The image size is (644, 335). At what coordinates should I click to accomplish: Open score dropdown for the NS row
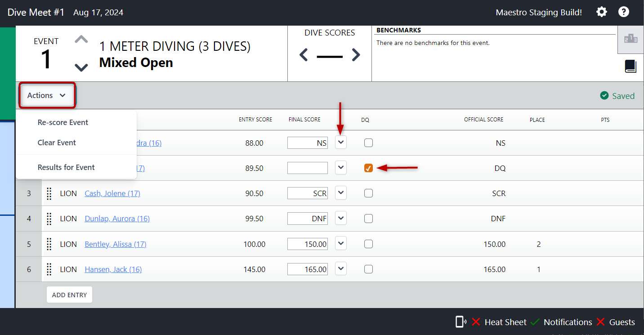click(x=341, y=143)
